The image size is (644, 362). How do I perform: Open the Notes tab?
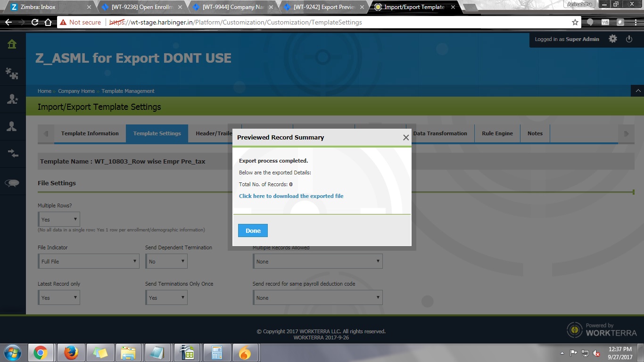535,133
